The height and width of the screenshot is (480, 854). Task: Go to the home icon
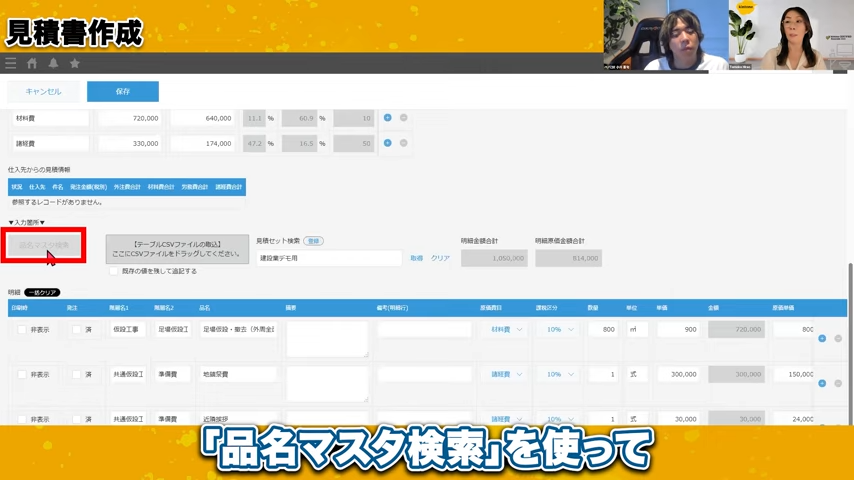(32, 63)
